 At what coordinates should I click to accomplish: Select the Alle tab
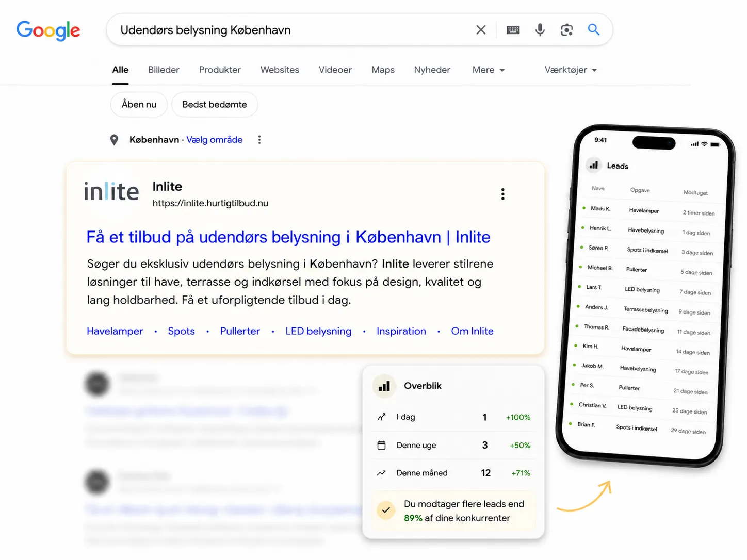click(120, 70)
